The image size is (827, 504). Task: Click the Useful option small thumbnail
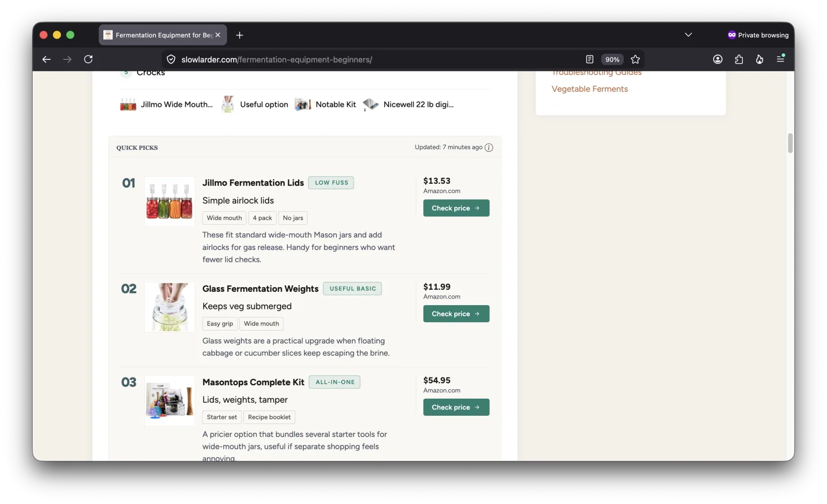tap(227, 104)
